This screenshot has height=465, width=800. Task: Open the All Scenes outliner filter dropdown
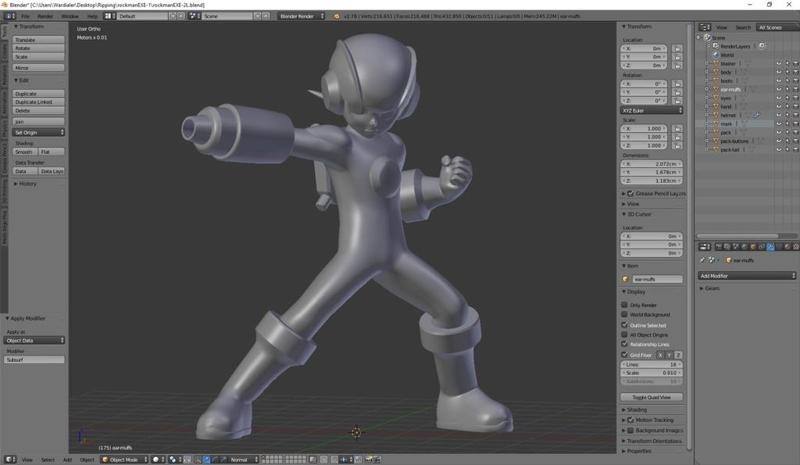pos(778,27)
